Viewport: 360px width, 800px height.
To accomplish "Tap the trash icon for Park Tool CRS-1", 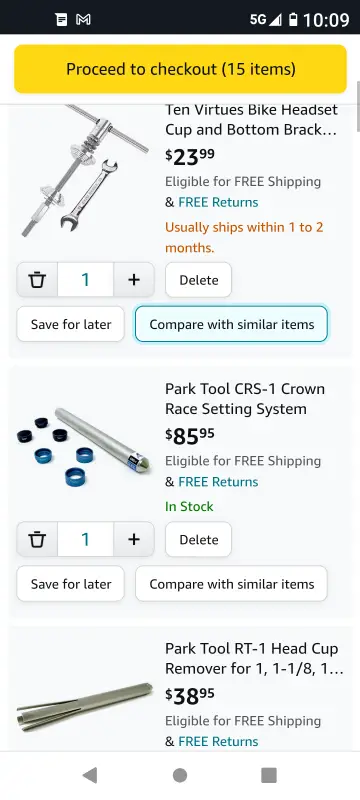I will [x=37, y=539].
